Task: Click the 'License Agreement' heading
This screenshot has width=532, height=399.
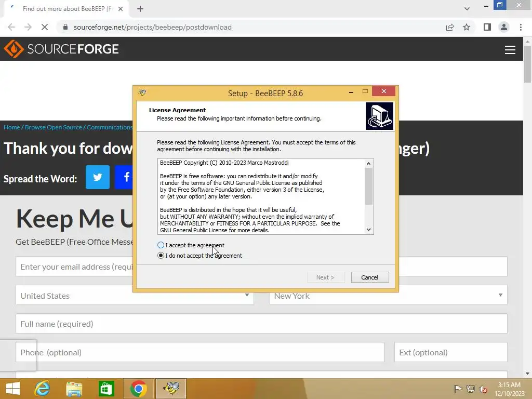Action: point(177,110)
